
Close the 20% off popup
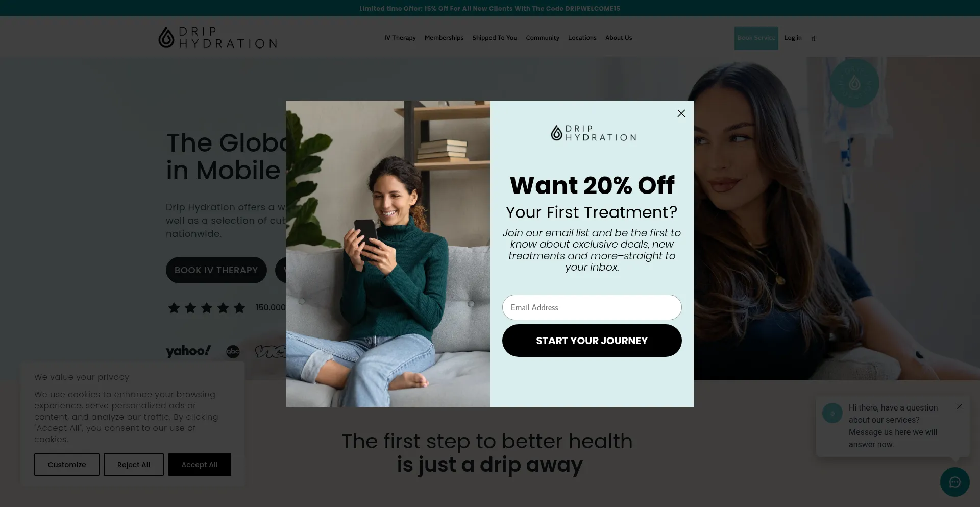point(681,113)
